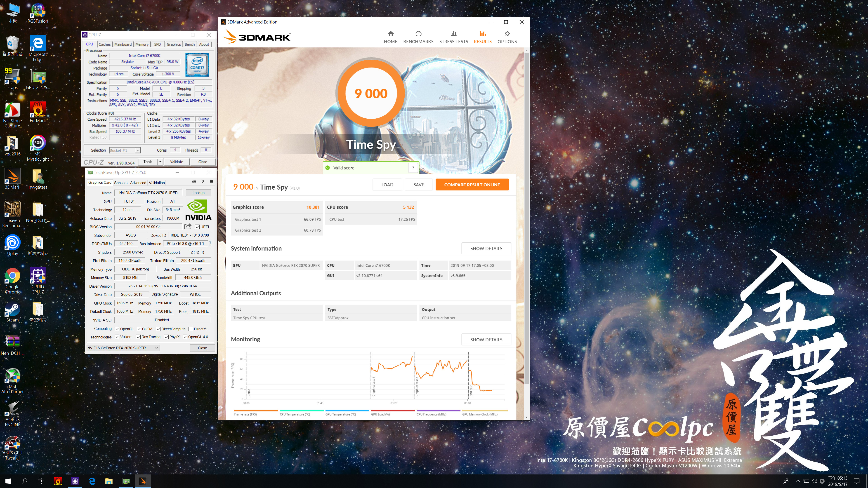
Task: Open the notification center icon
Action: 857,481
